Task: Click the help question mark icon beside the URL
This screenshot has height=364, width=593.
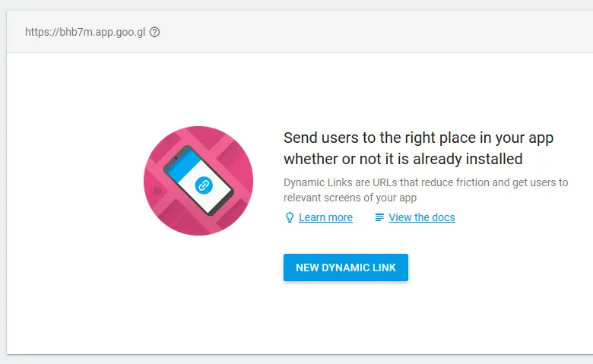Action: pos(154,32)
